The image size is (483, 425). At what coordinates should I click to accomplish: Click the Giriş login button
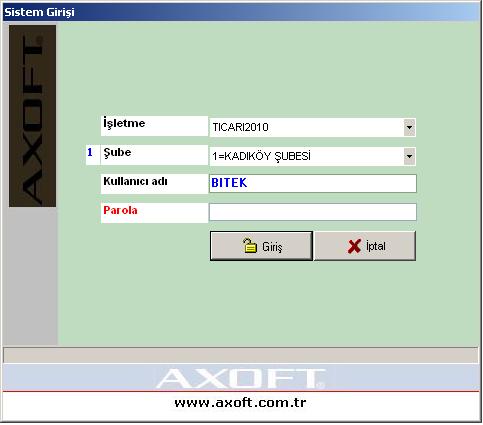pos(261,246)
